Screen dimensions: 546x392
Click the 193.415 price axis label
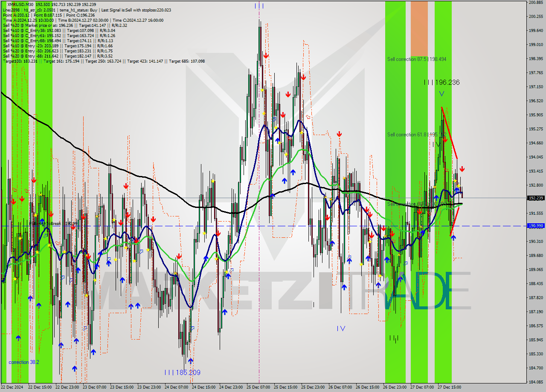pos(535,171)
